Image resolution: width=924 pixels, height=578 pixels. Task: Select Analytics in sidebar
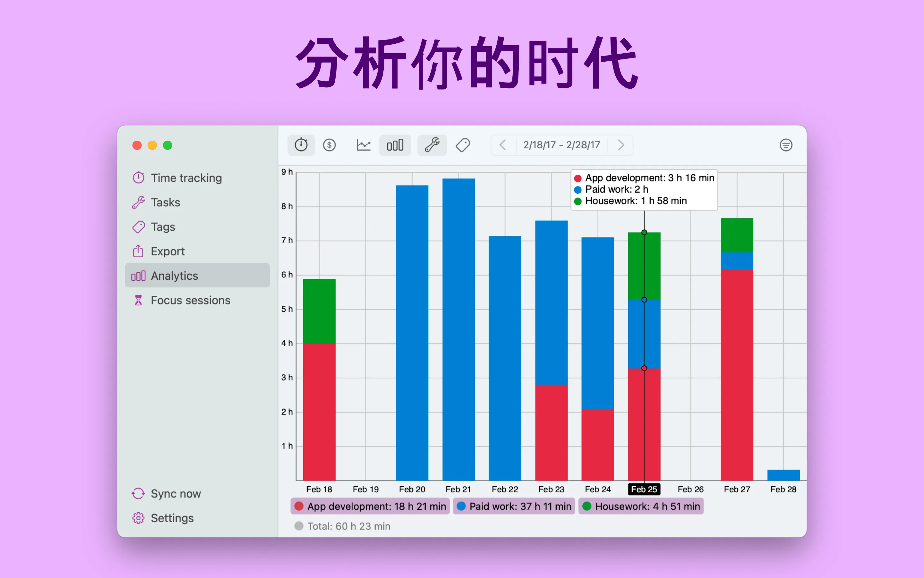pos(197,276)
